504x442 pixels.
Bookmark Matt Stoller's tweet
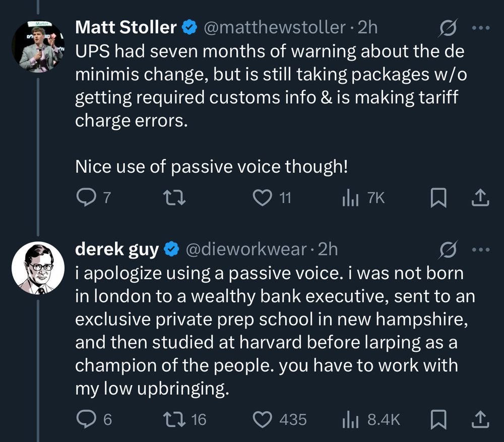click(438, 199)
